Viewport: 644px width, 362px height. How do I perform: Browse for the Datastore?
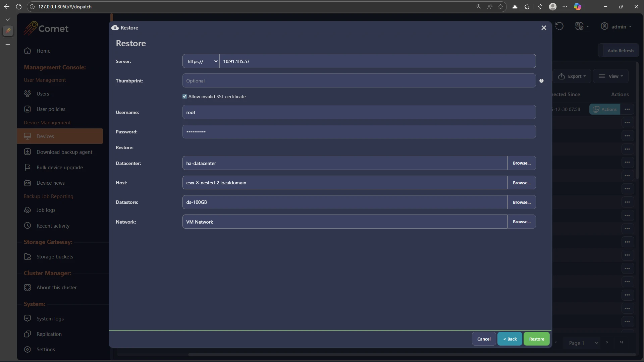[x=522, y=202]
